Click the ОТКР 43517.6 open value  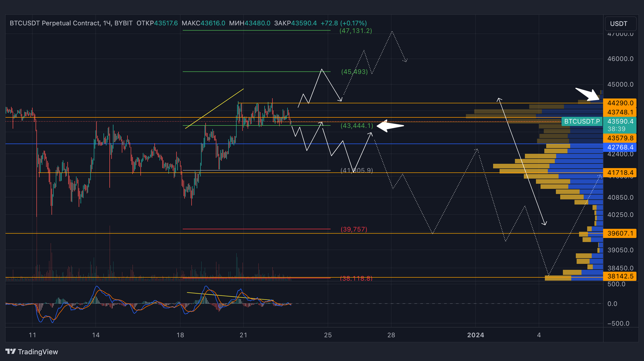157,23
